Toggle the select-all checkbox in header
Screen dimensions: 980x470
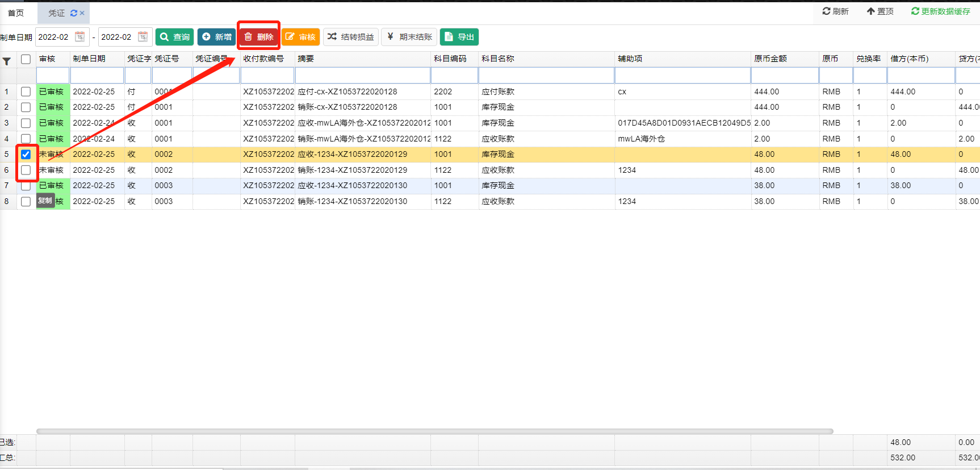(x=26, y=59)
